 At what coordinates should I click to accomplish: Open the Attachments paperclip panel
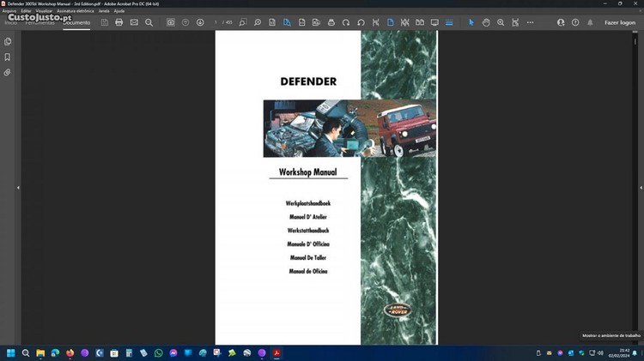point(8,73)
